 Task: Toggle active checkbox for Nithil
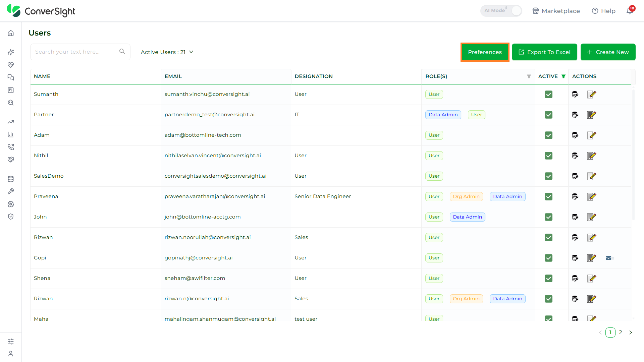(548, 156)
